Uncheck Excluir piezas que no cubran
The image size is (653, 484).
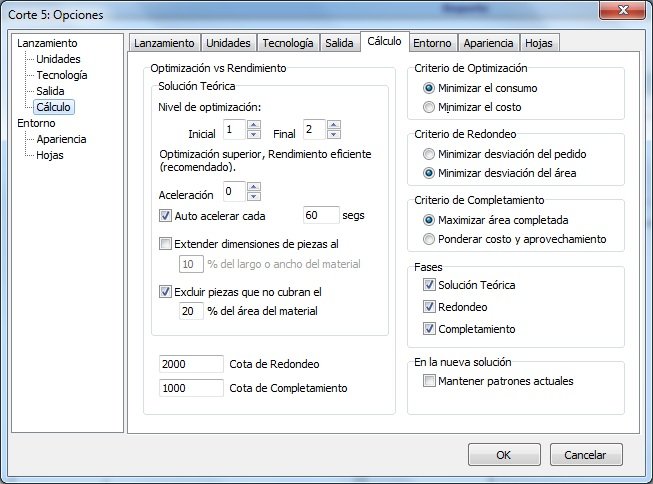[166, 292]
